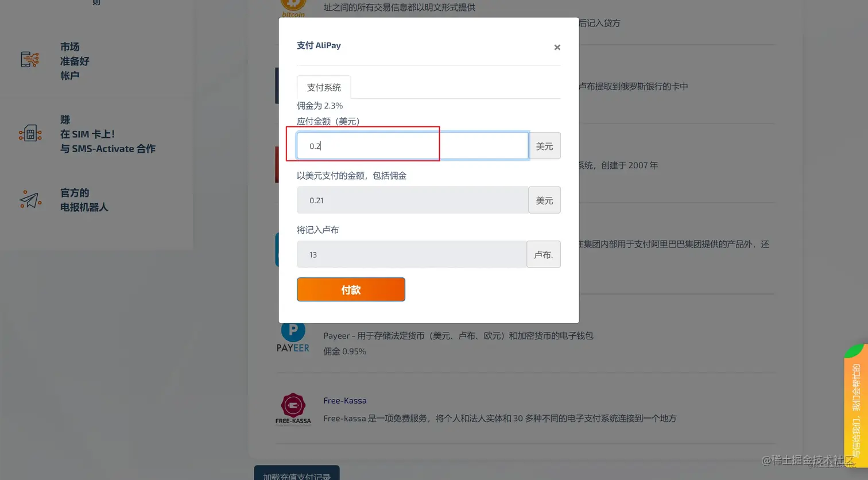Image resolution: width=868 pixels, height=480 pixels.
Task: Click the 将记入卢布 field showing 13
Action: click(412, 254)
